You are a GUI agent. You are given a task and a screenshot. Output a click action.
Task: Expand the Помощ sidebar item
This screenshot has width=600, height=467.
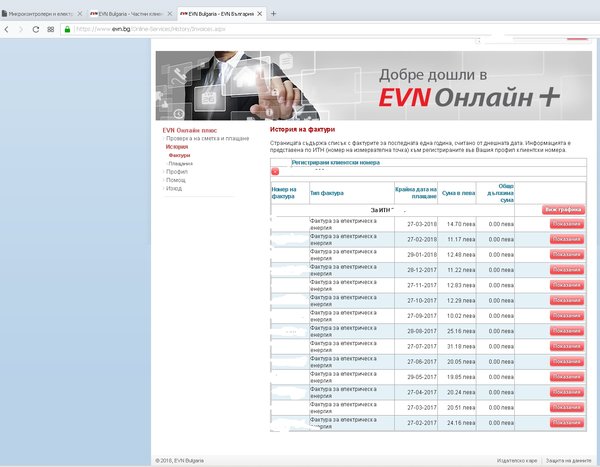coord(176,180)
